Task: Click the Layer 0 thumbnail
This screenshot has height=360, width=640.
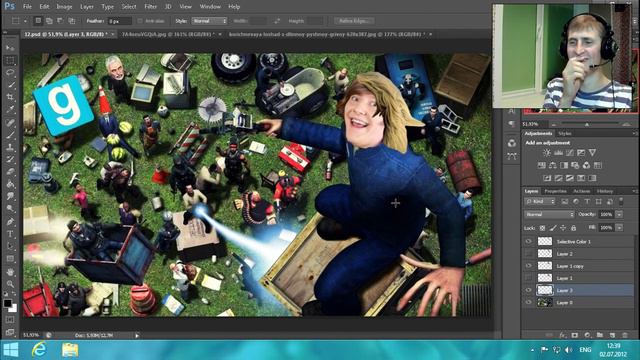Action: point(545,302)
